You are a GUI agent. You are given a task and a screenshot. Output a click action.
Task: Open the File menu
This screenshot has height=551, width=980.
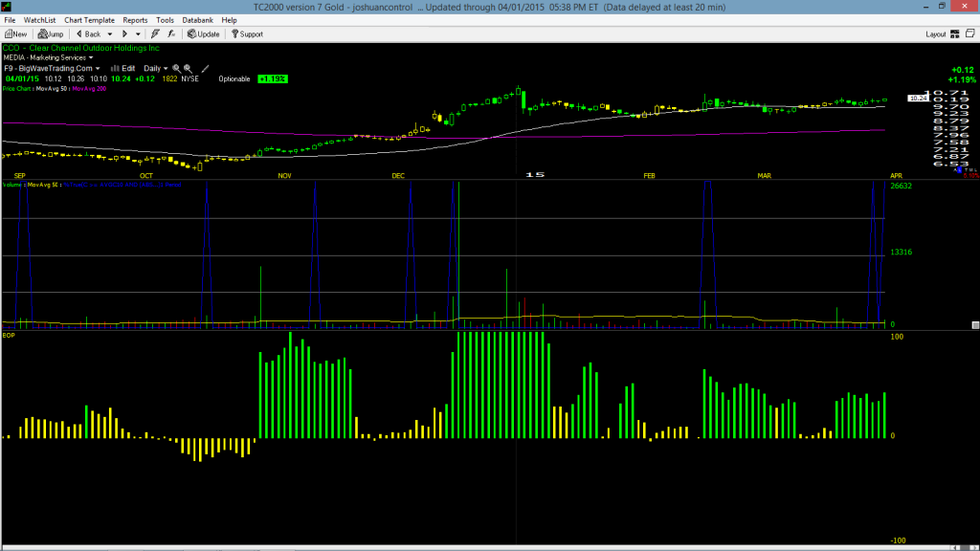coord(10,20)
